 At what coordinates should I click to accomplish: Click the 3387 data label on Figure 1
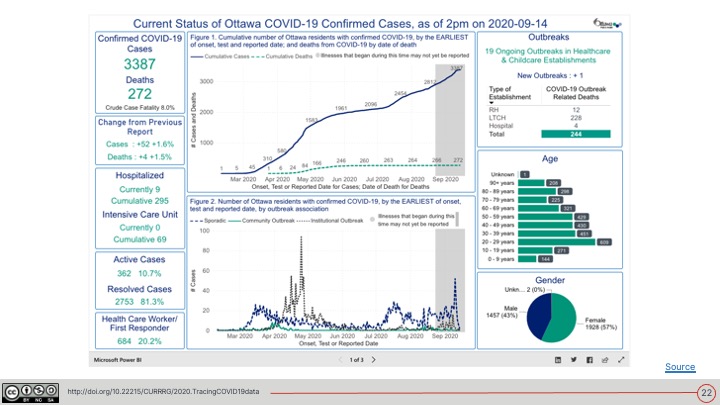click(x=456, y=68)
